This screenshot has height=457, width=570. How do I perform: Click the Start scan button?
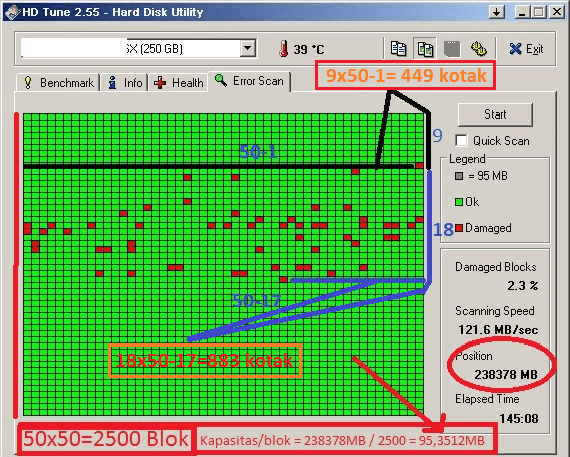pos(495,115)
